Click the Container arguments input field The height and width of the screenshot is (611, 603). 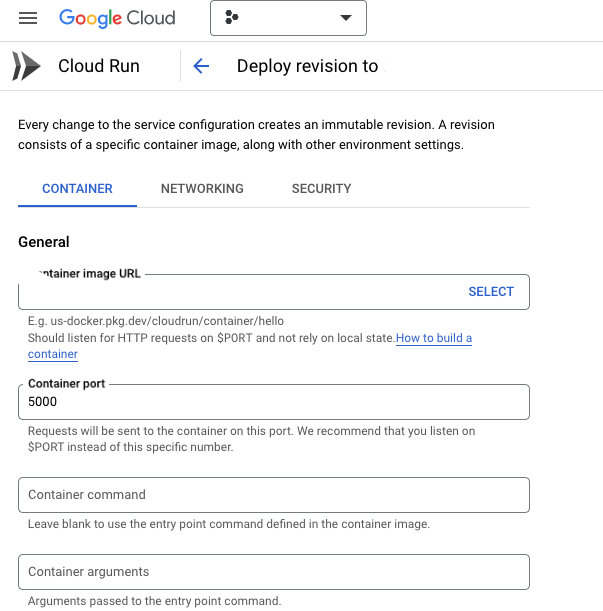(x=274, y=572)
